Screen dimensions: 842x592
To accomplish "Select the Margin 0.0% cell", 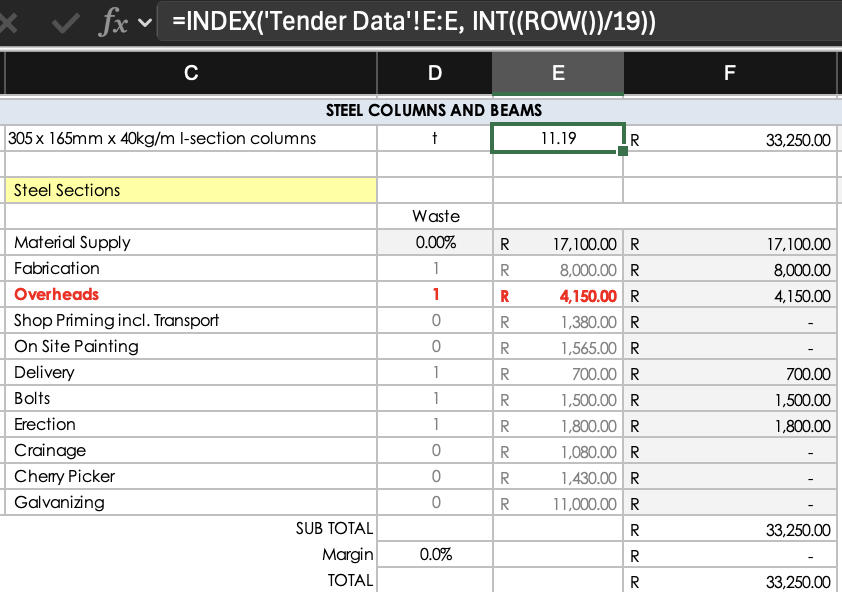I will pos(434,554).
